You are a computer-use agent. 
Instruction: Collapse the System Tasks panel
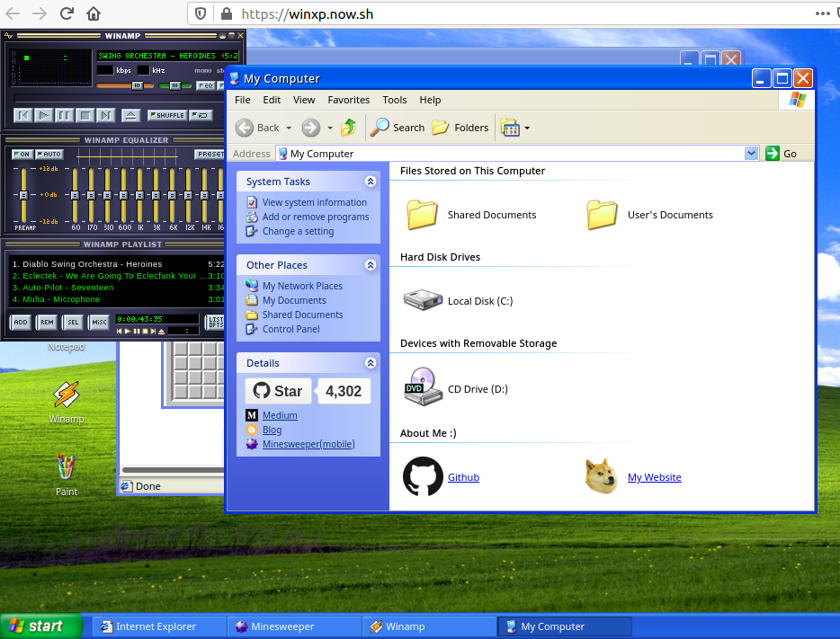tap(371, 182)
